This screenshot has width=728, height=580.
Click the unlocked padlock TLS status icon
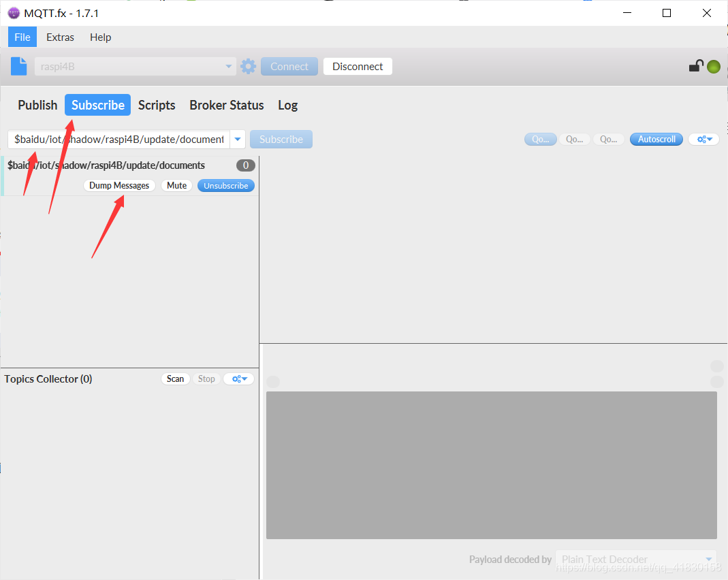pyautogui.click(x=696, y=66)
